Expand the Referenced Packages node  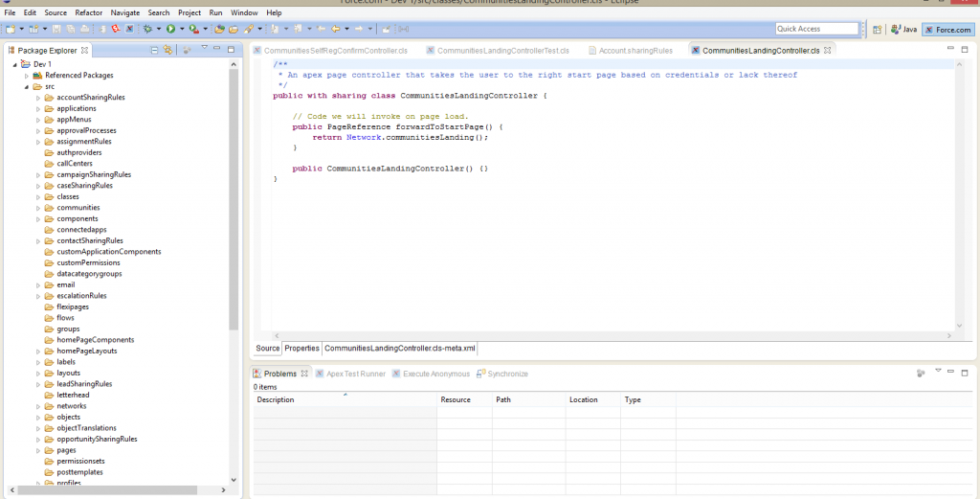28,75
